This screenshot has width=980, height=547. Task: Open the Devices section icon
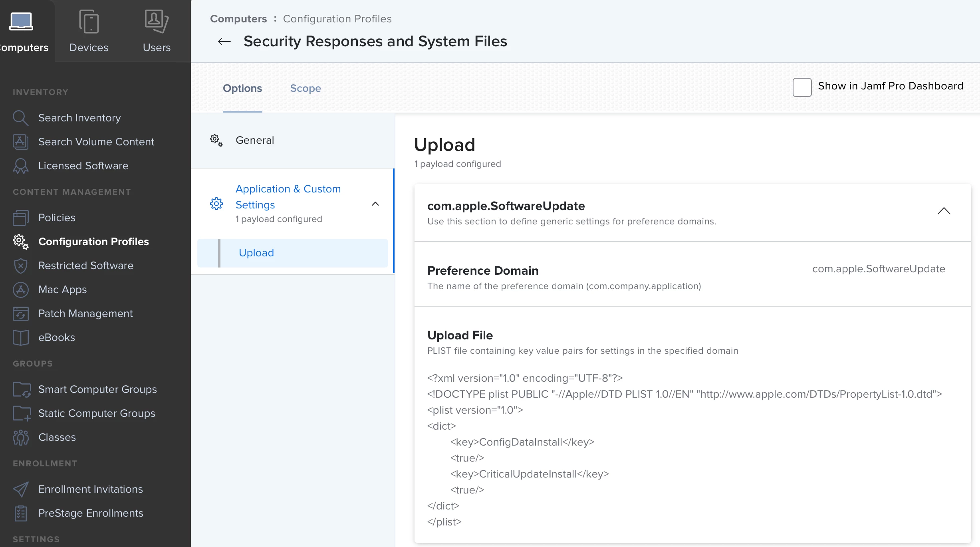pos(89,22)
